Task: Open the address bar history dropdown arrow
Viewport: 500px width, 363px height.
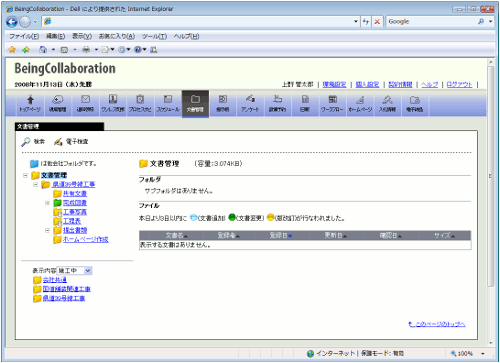Action: click(x=356, y=22)
